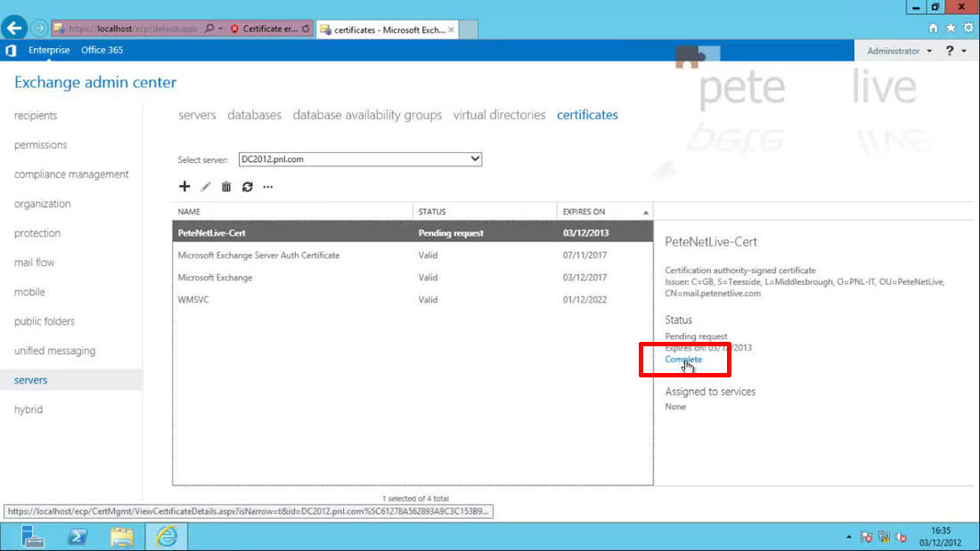The width and height of the screenshot is (980, 551).
Task: Delete certificate using the trash icon
Action: pos(226,187)
